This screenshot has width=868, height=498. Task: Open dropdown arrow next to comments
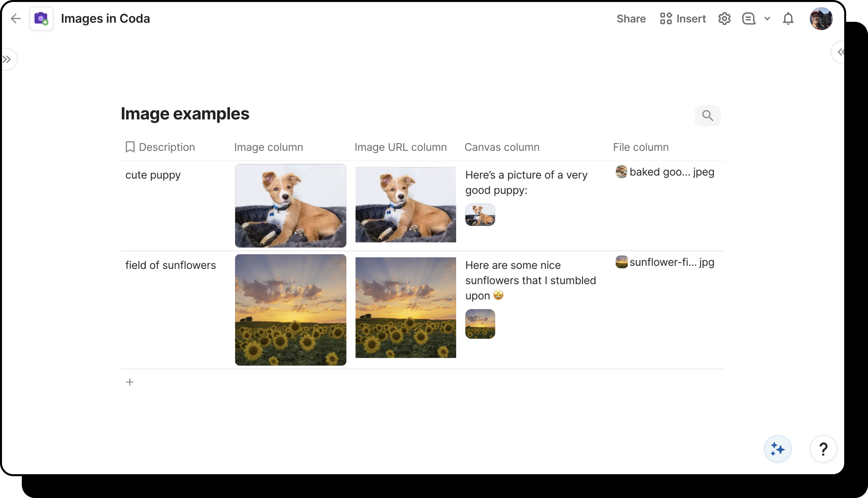point(767,19)
